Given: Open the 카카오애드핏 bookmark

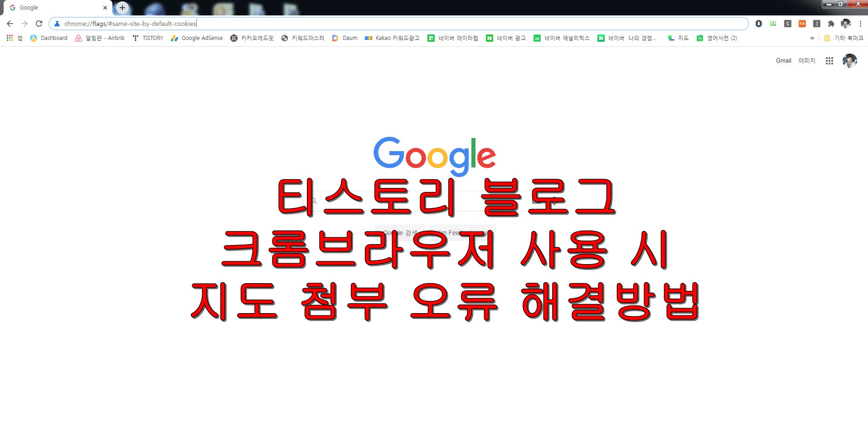Looking at the screenshot, I should click(x=252, y=38).
